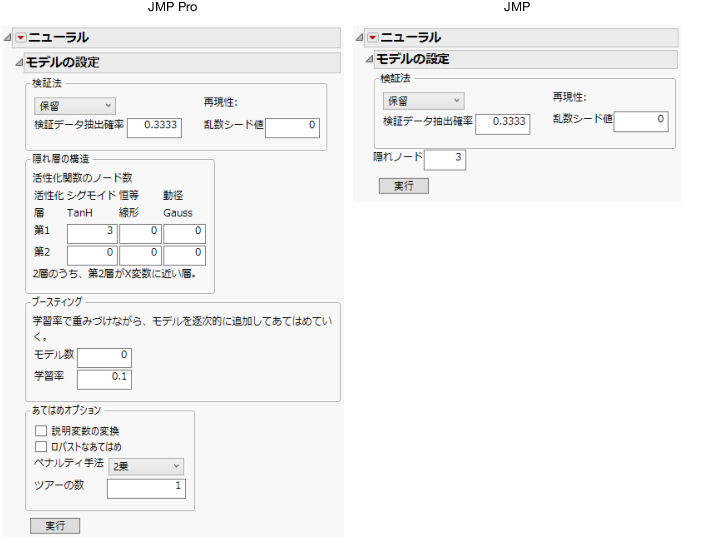This screenshot has height=538, width=715.
Task: Edit 第1 layer 線形 node count
Action: pos(140,234)
